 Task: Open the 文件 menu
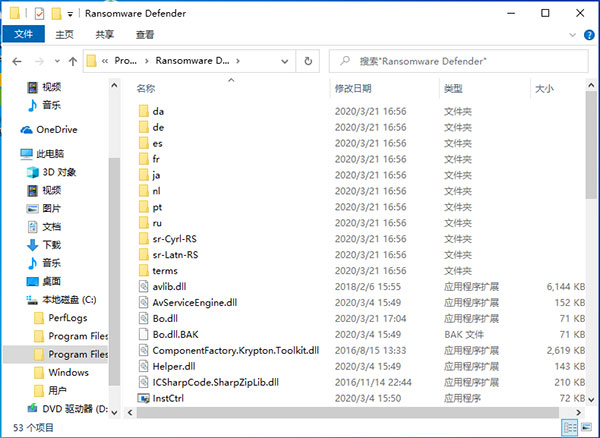click(x=23, y=34)
